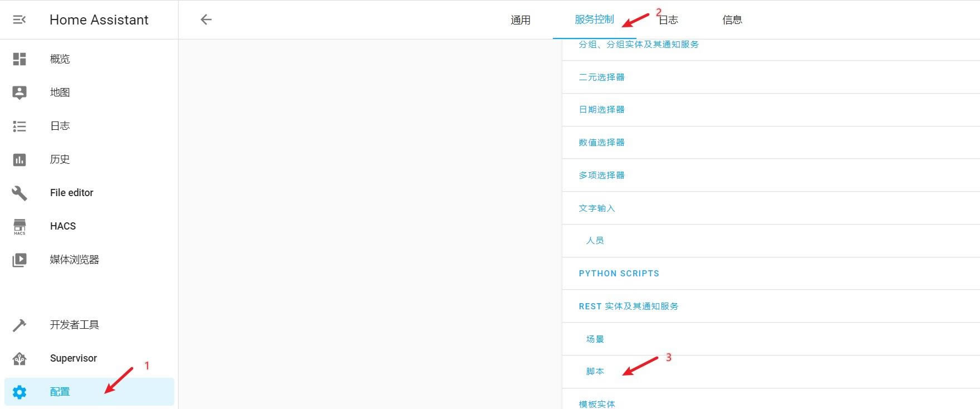Viewport: 980px width, 409px height.
Task: Reload 场景
Action: pyautogui.click(x=595, y=339)
